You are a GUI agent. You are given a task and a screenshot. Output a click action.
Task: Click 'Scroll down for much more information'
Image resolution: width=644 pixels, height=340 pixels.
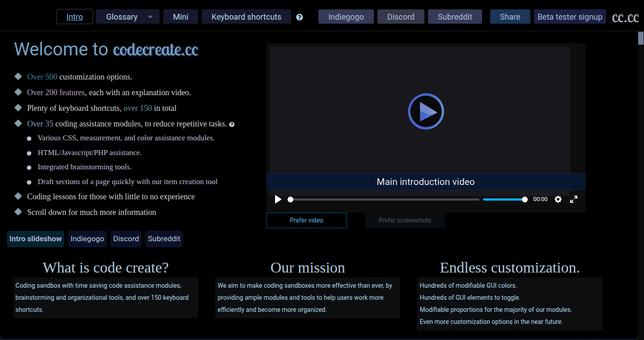pos(92,212)
